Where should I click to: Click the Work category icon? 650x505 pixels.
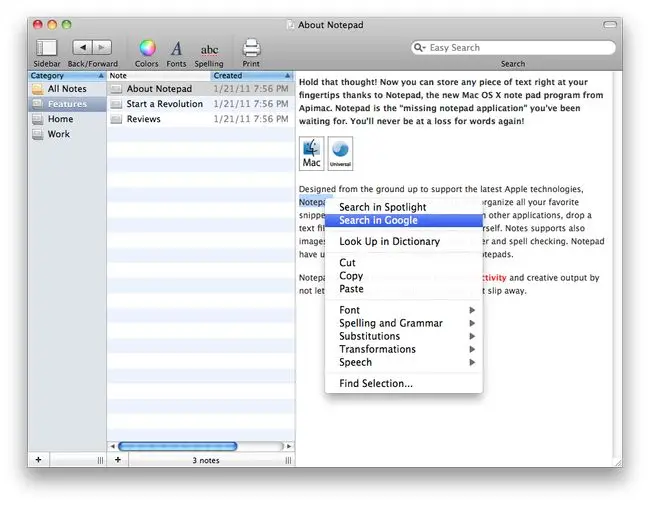(38, 134)
